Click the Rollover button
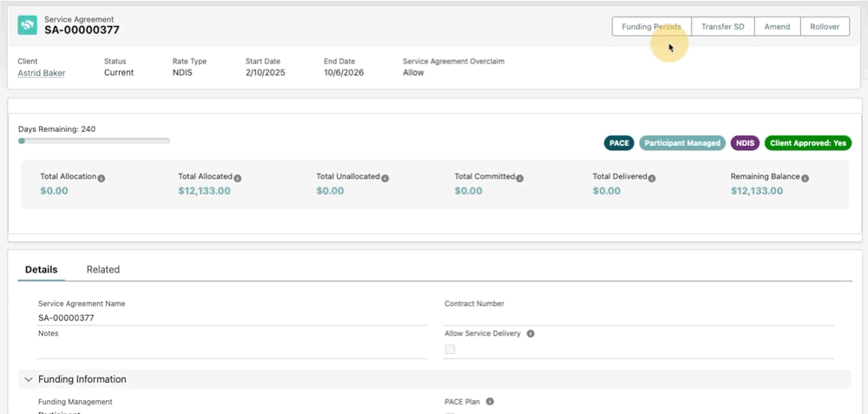This screenshot has width=868, height=414. coord(825,27)
